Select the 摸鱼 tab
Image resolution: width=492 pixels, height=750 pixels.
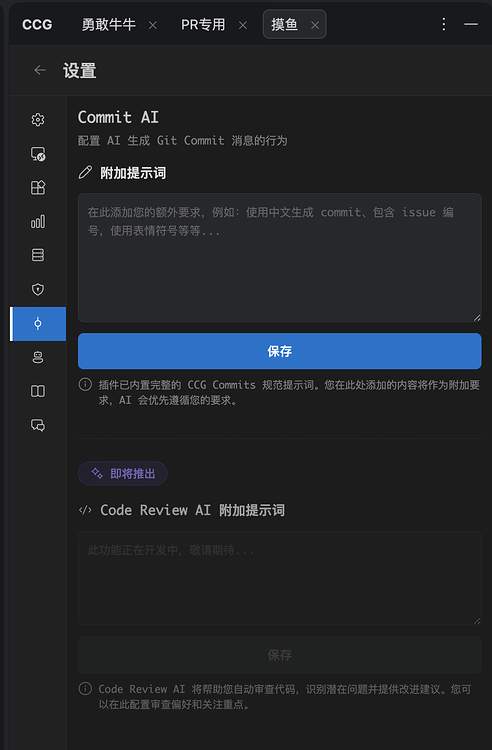pos(284,24)
